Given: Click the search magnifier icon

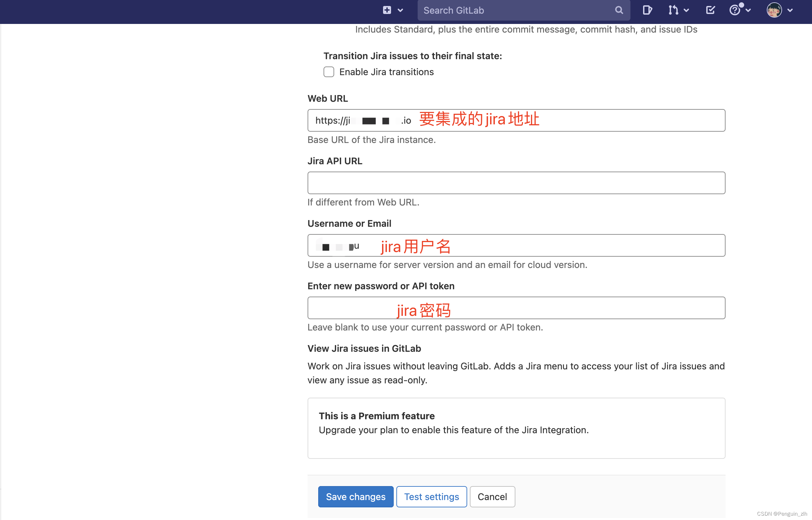Looking at the screenshot, I should pyautogui.click(x=618, y=10).
